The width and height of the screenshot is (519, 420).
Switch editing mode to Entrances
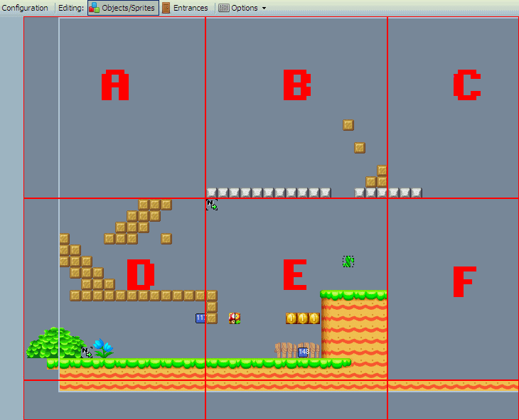pyautogui.click(x=186, y=8)
